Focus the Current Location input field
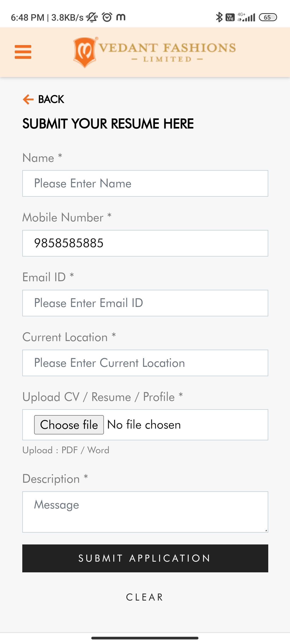290x644 pixels. [x=145, y=363]
